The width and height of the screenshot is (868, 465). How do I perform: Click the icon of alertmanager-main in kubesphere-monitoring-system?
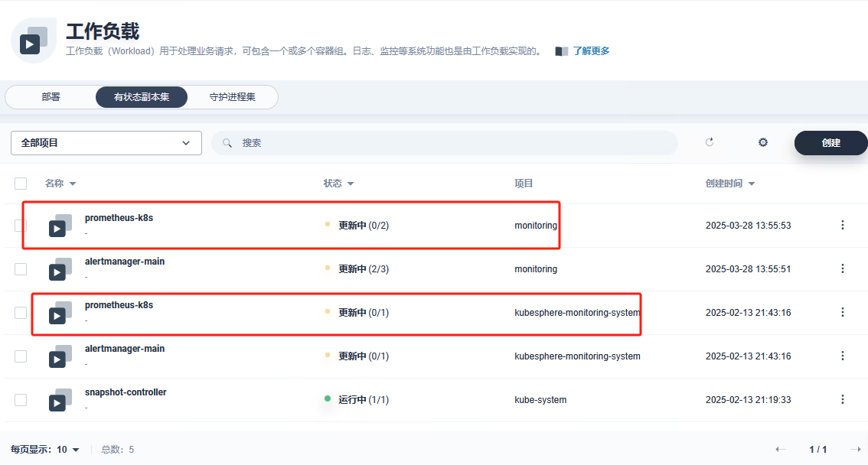pos(60,356)
